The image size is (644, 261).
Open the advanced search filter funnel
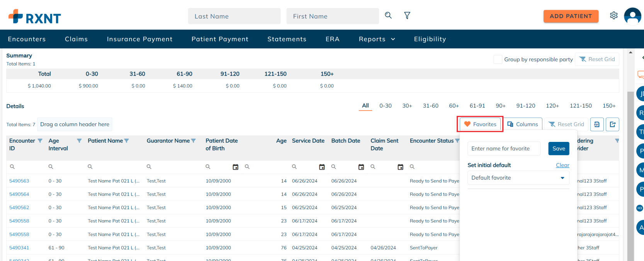pyautogui.click(x=407, y=15)
